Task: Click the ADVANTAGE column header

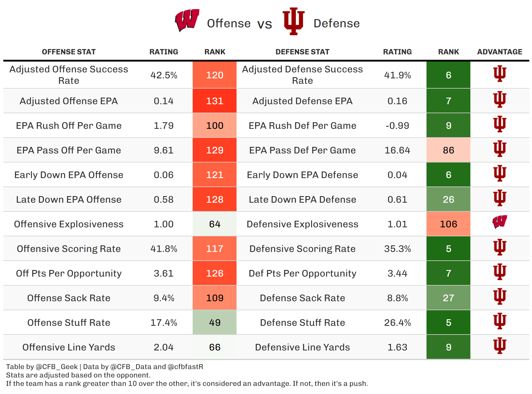Action: [x=500, y=52]
